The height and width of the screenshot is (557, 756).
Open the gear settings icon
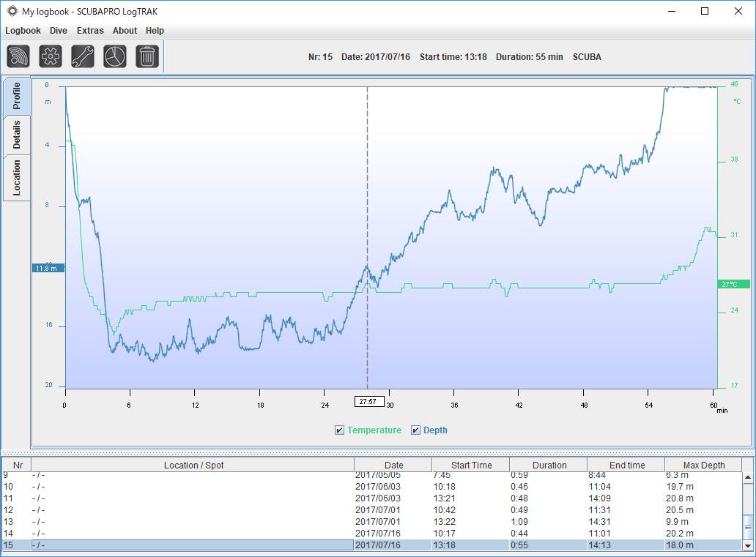51,56
